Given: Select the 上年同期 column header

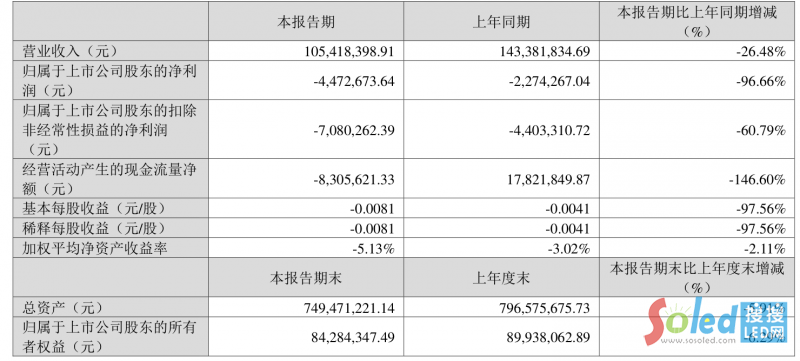Looking at the screenshot, I should [501, 22].
